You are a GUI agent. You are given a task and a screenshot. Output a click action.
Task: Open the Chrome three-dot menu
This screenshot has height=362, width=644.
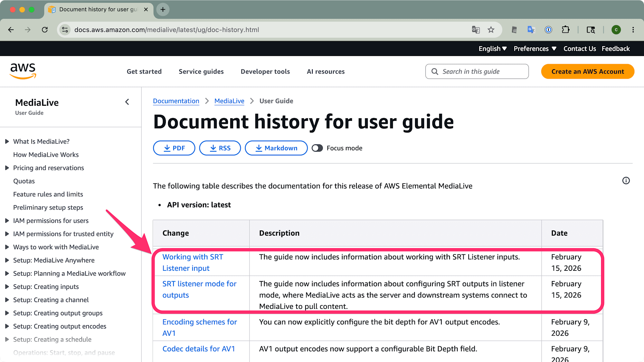click(633, 30)
